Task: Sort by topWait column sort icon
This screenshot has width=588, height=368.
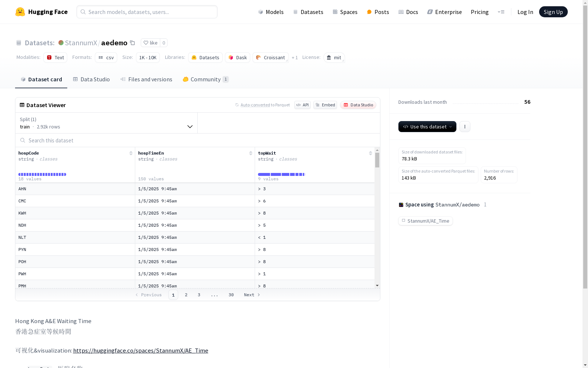Action: [370, 153]
